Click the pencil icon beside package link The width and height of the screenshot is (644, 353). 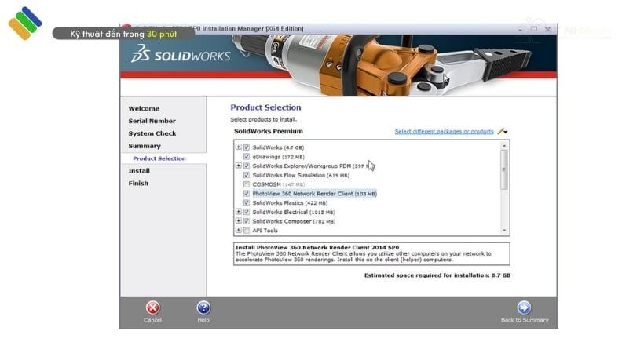(x=501, y=132)
